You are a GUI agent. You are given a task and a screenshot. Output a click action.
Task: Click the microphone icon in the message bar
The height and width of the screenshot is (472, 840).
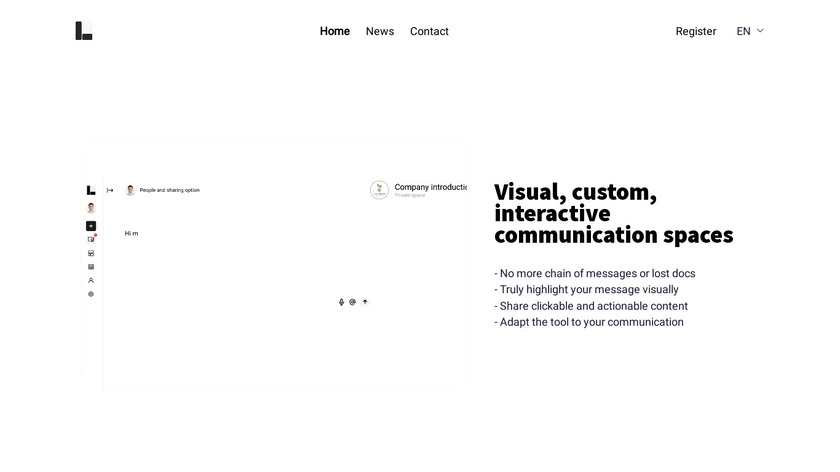coord(341,302)
